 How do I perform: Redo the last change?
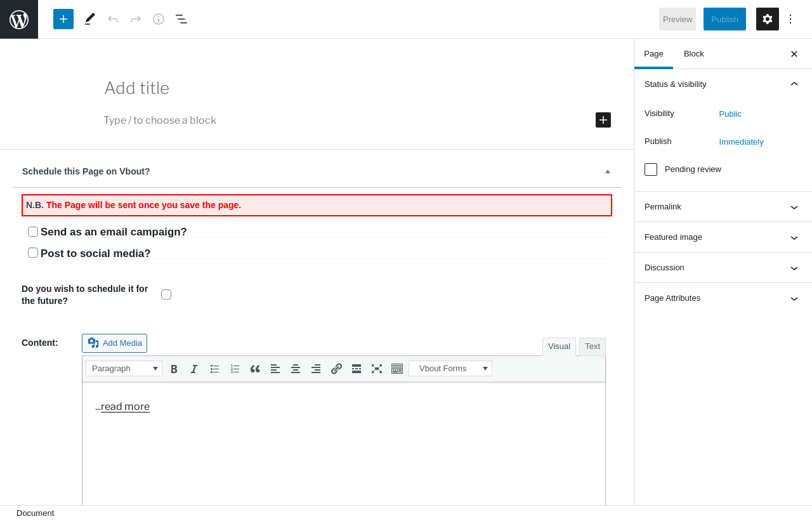pos(136,19)
